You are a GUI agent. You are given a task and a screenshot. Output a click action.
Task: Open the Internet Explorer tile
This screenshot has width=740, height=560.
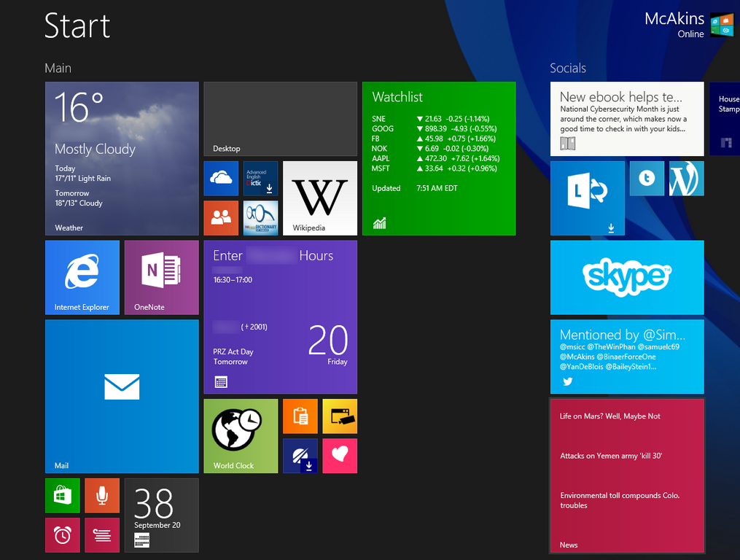82,277
